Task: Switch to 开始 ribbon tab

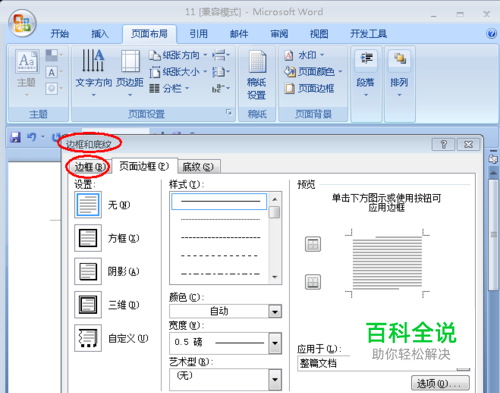Action: click(x=60, y=34)
